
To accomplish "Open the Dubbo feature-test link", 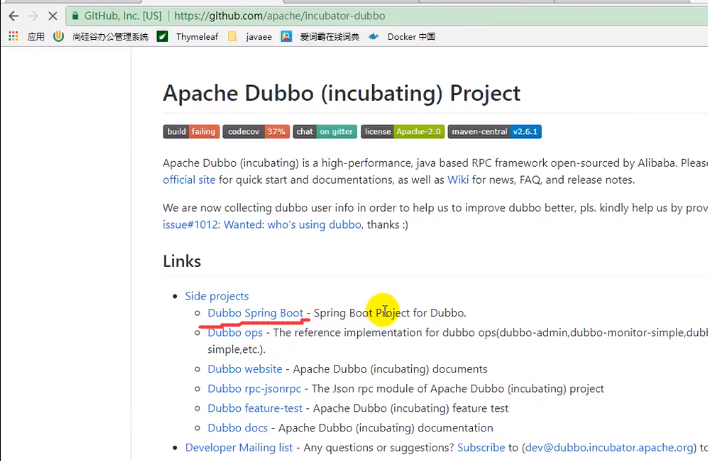I will click(255, 408).
